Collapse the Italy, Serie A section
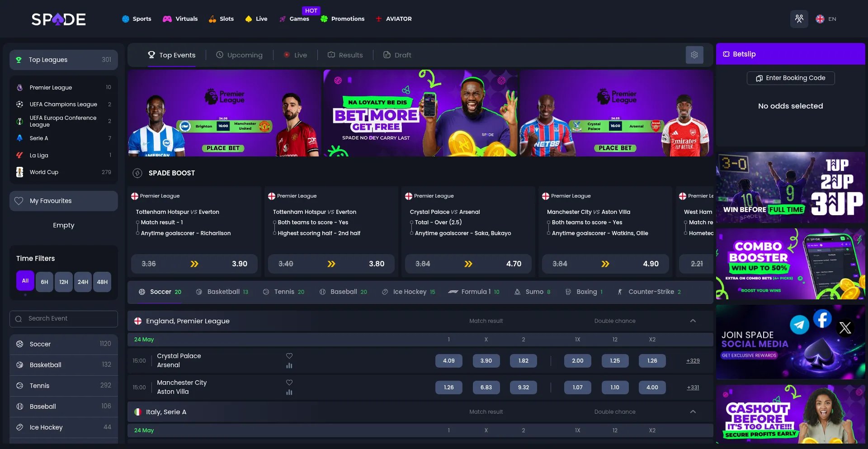The height and width of the screenshot is (449, 868). pyautogui.click(x=693, y=412)
